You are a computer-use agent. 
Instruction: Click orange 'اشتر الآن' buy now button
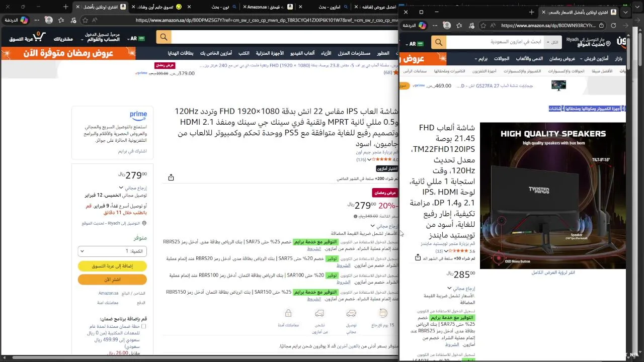click(112, 280)
